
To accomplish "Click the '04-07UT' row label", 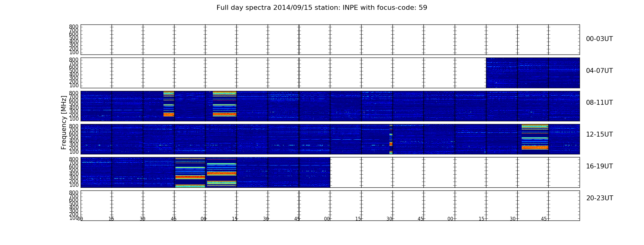I will [599, 71].
